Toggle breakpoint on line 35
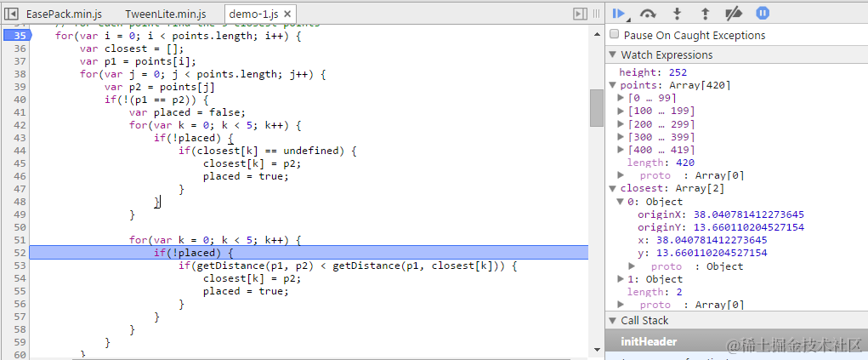Screen dimensions: 868x360 click(19, 36)
